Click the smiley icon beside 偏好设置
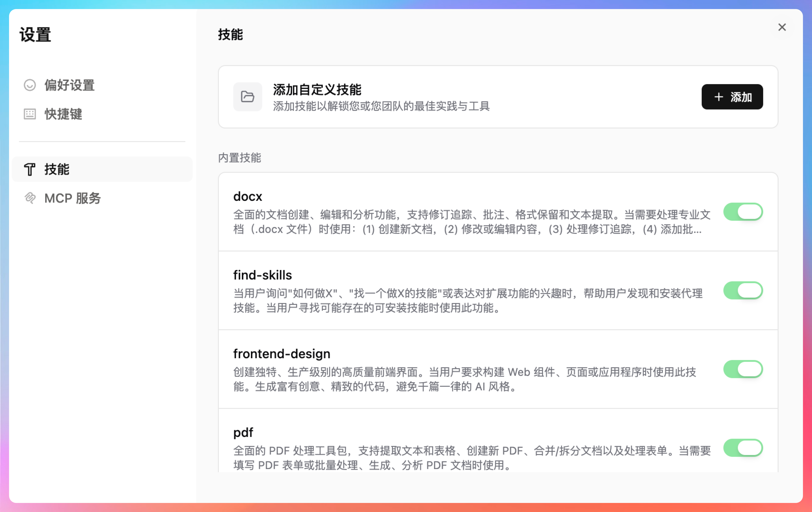Screen dimensions: 812x512 (x=30, y=85)
